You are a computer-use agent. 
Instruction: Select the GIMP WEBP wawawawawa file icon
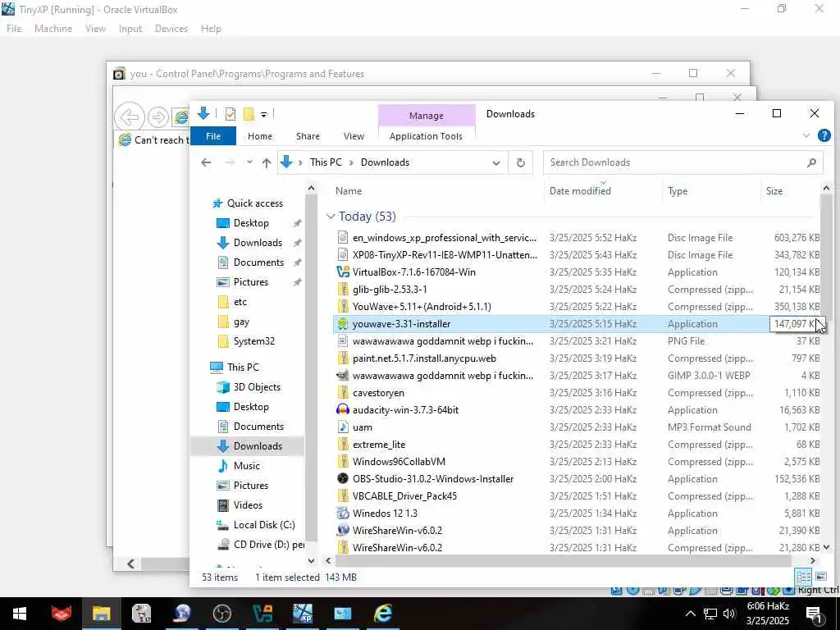[x=342, y=376]
